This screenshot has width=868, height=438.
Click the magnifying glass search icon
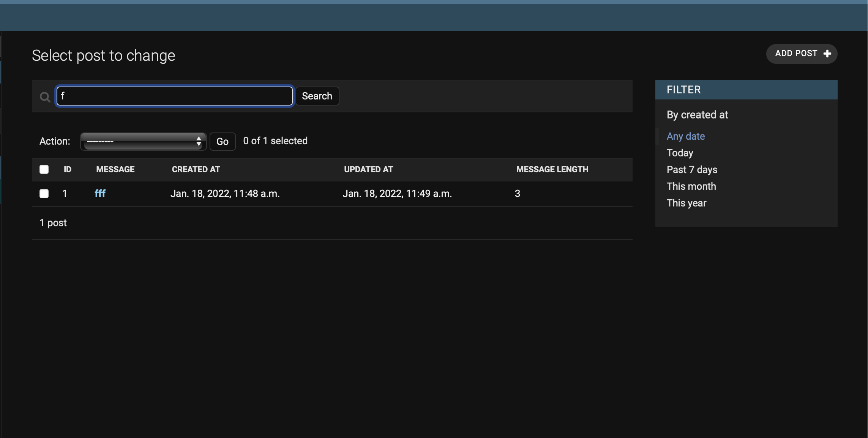tap(45, 97)
